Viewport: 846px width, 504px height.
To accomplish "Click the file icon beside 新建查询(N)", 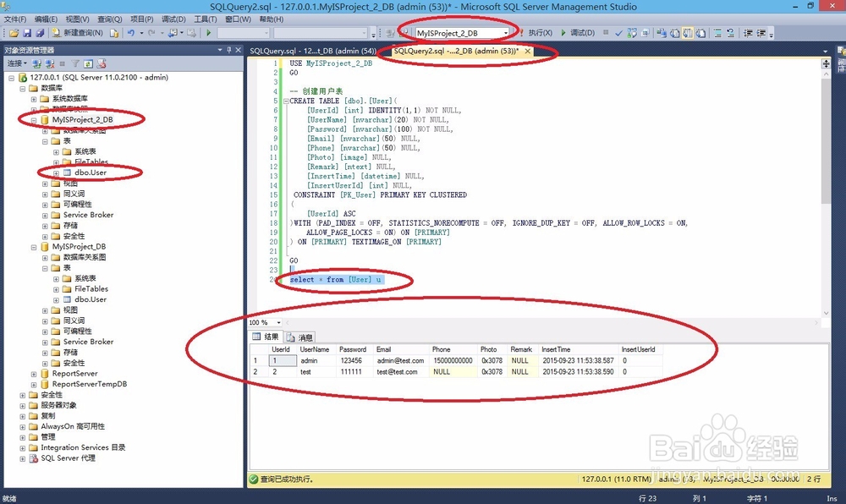I will pyautogui.click(x=114, y=33).
